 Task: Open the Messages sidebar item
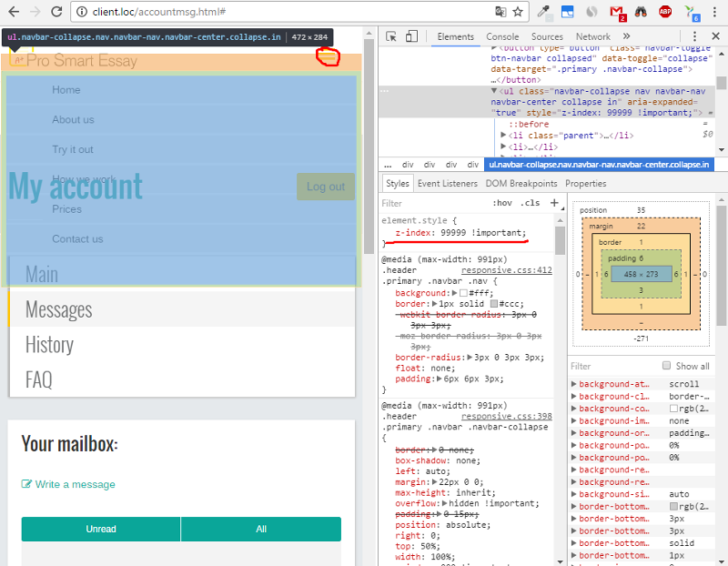[x=182, y=309]
